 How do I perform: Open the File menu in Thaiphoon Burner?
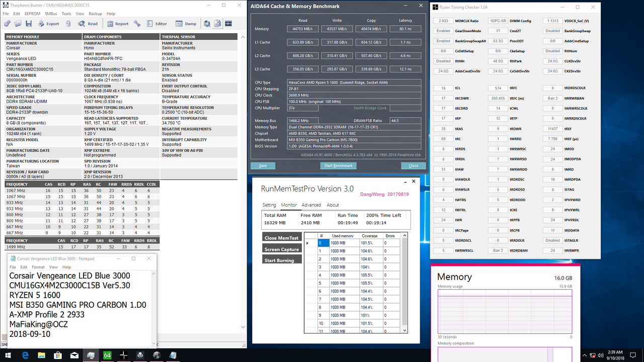pos(6,14)
